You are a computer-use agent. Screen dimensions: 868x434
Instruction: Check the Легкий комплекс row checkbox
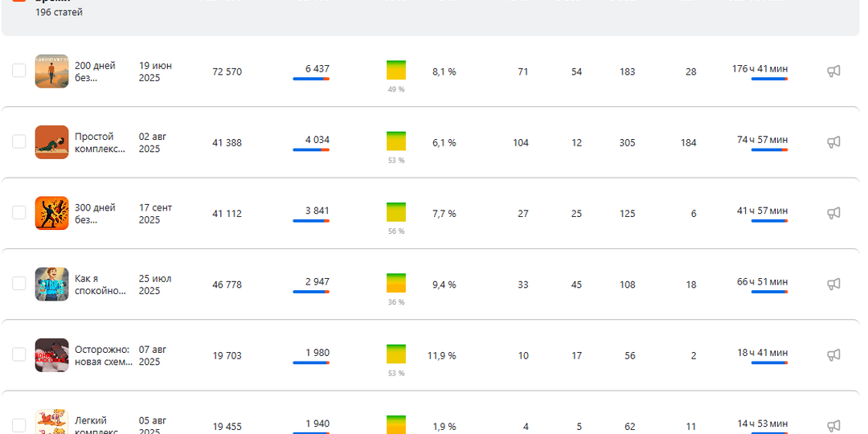[x=18, y=424]
